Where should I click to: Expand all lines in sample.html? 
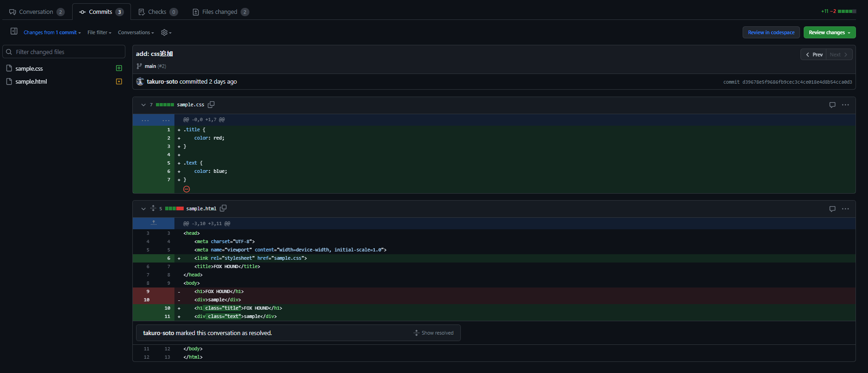(x=153, y=208)
